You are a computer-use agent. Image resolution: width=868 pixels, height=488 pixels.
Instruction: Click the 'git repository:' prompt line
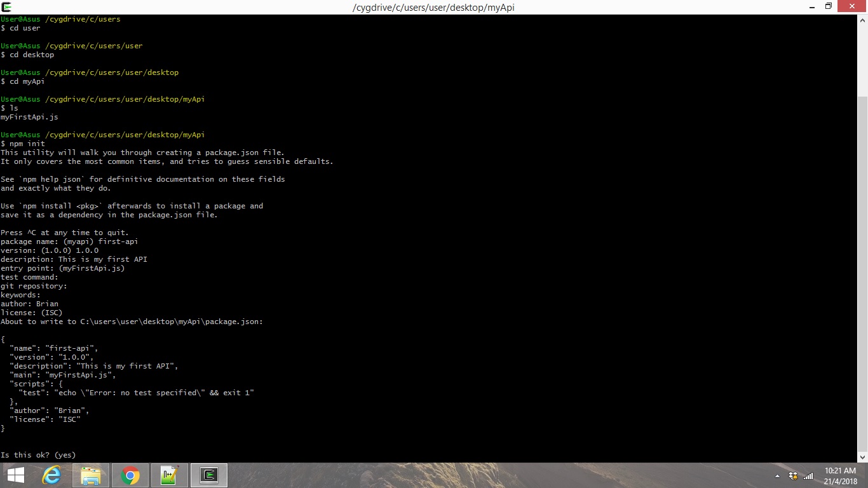click(34, 286)
